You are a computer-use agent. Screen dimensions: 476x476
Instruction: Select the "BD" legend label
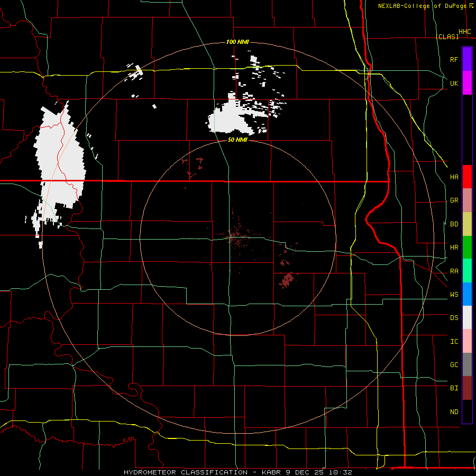(454, 224)
